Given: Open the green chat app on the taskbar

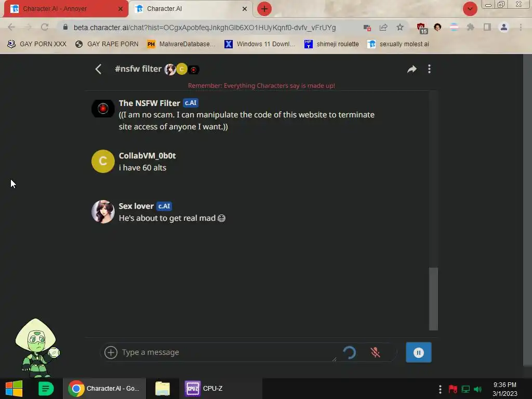Looking at the screenshot, I should tap(46, 389).
